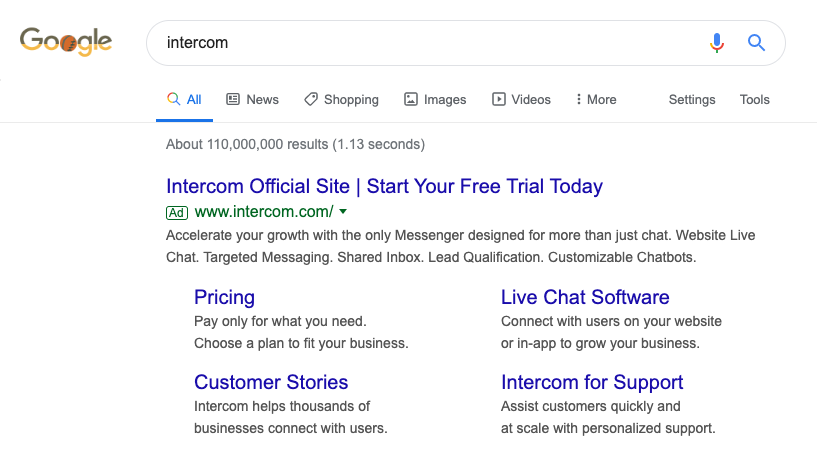817x470 pixels.
Task: Open the Customer Stories link
Action: click(x=271, y=382)
